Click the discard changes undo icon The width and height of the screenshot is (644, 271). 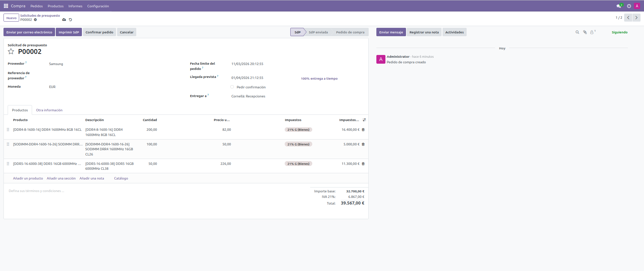coord(70,20)
